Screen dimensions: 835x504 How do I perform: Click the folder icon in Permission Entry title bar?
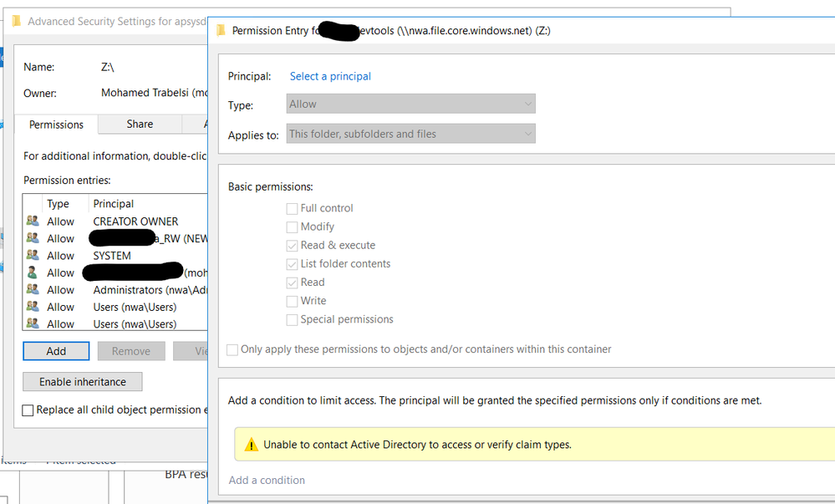tap(221, 30)
